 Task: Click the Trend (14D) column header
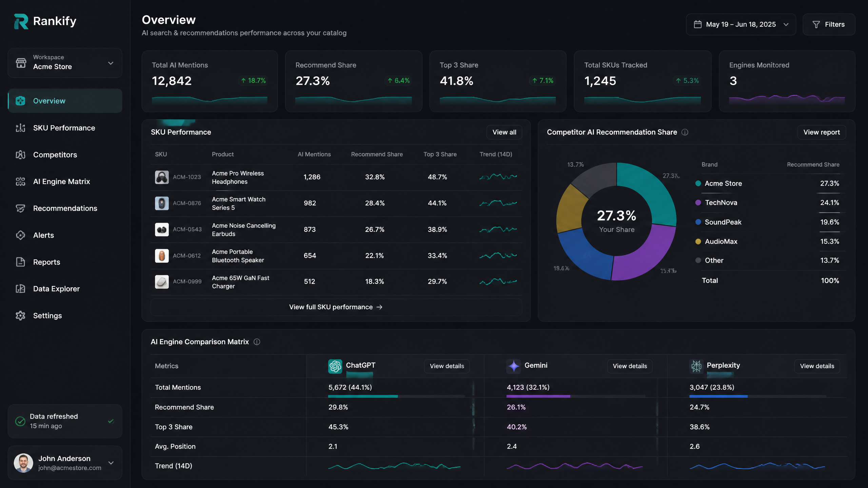[496, 154]
